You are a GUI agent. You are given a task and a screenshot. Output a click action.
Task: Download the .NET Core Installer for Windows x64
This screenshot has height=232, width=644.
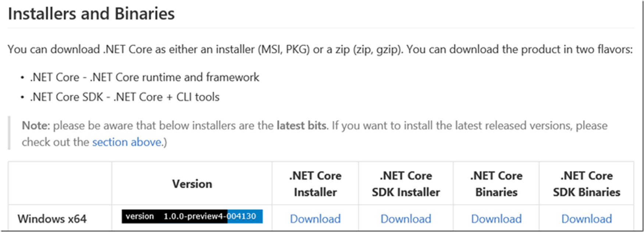coord(315,219)
